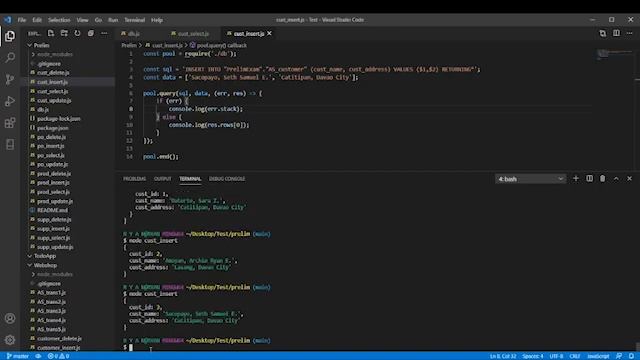Switch to the Debug Console tab

pos(227,179)
